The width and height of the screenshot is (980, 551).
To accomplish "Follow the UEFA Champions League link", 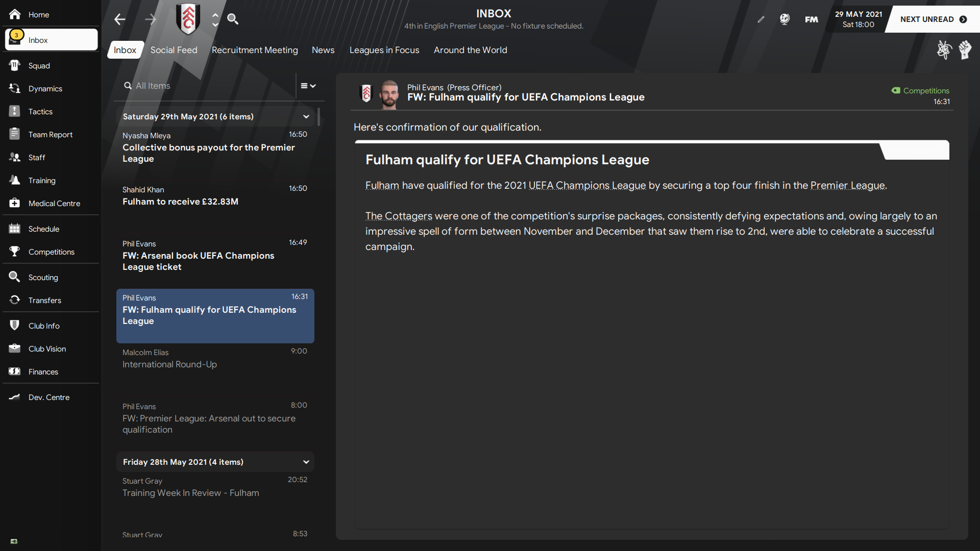I will pyautogui.click(x=587, y=186).
